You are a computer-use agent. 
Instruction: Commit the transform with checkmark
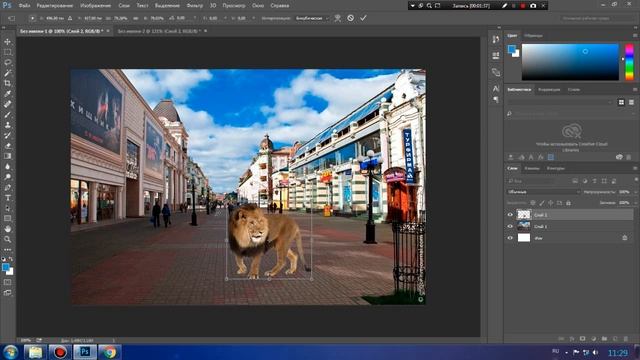pos(363,18)
